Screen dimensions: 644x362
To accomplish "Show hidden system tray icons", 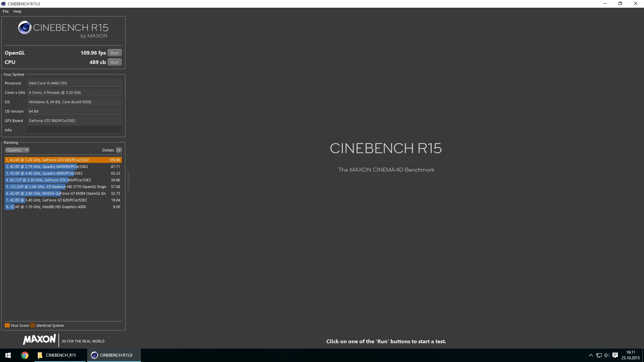I will (x=591, y=355).
